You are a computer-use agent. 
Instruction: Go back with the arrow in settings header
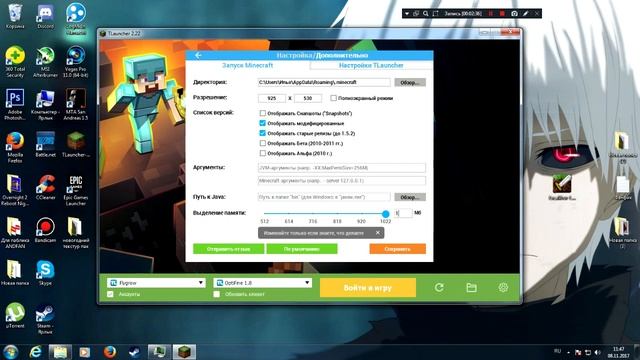click(198, 55)
